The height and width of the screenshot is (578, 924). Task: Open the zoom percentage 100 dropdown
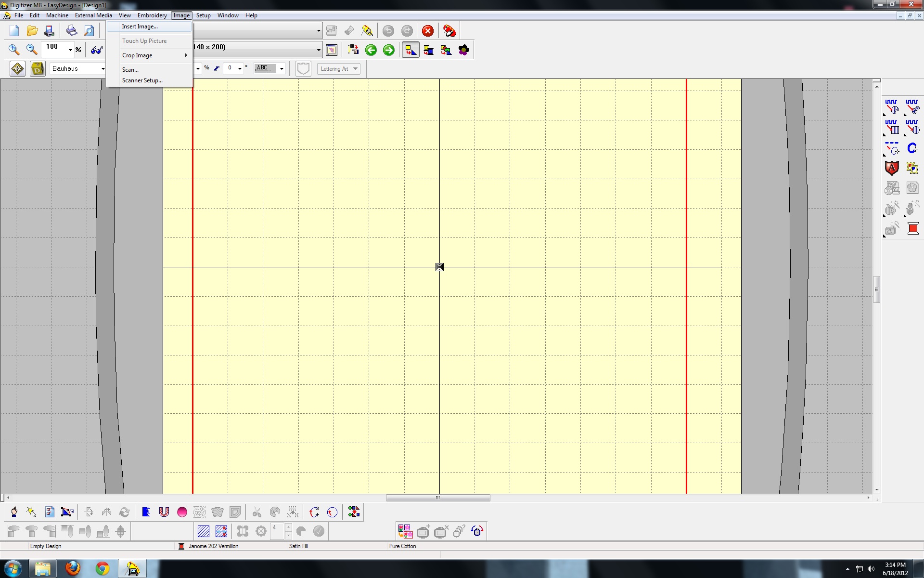[70, 50]
